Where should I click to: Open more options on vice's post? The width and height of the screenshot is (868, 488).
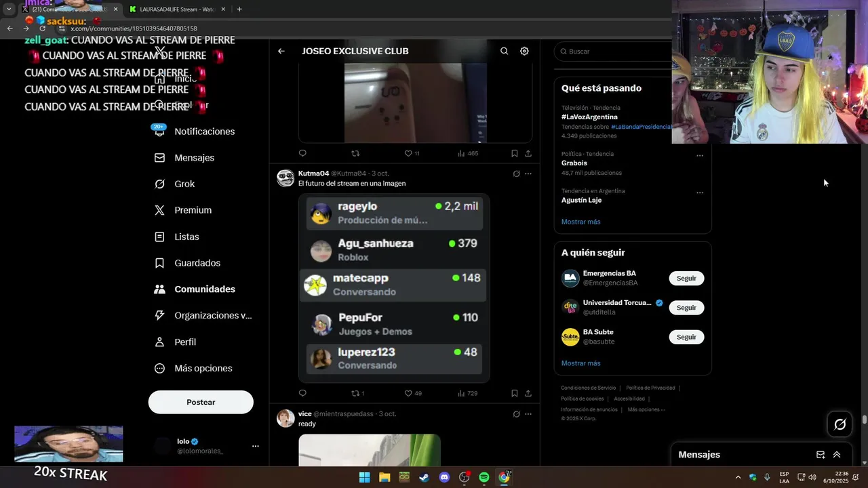528,414
